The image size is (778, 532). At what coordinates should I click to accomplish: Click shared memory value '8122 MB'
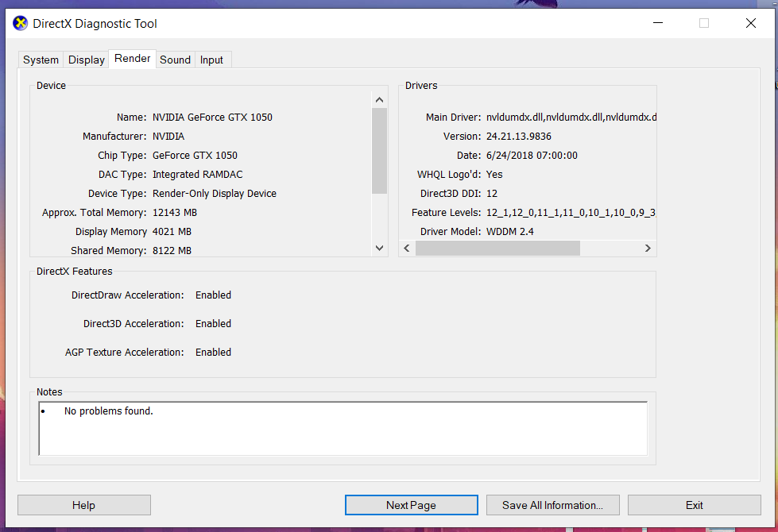pos(172,251)
